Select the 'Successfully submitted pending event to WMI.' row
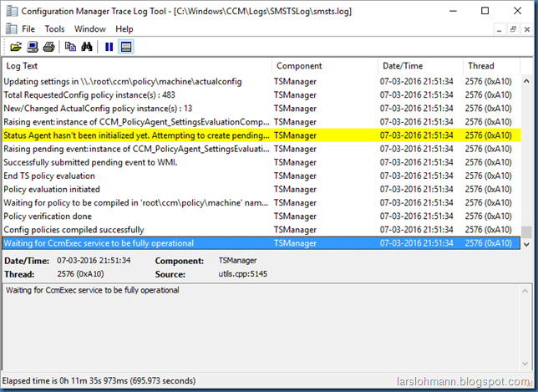Viewport: 538px width, 392px height. point(261,162)
